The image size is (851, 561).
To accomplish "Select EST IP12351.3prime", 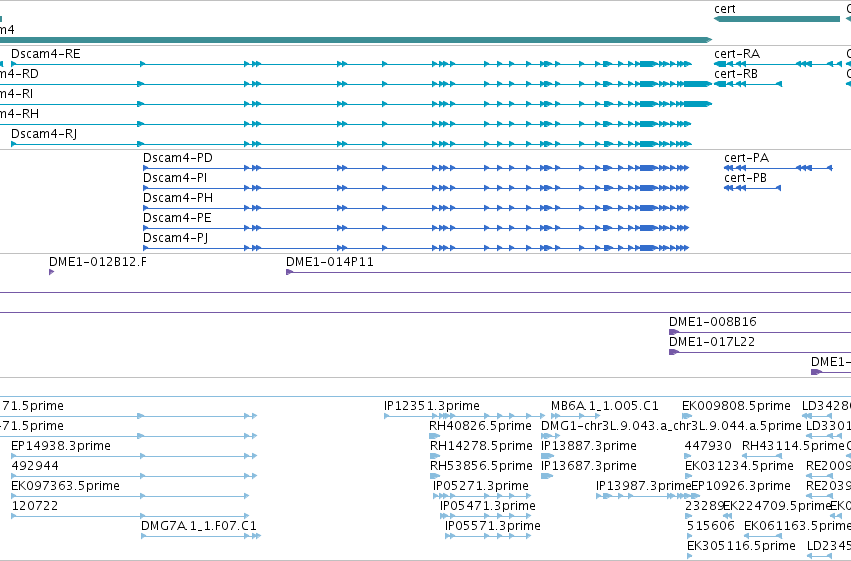I will coord(431,406).
